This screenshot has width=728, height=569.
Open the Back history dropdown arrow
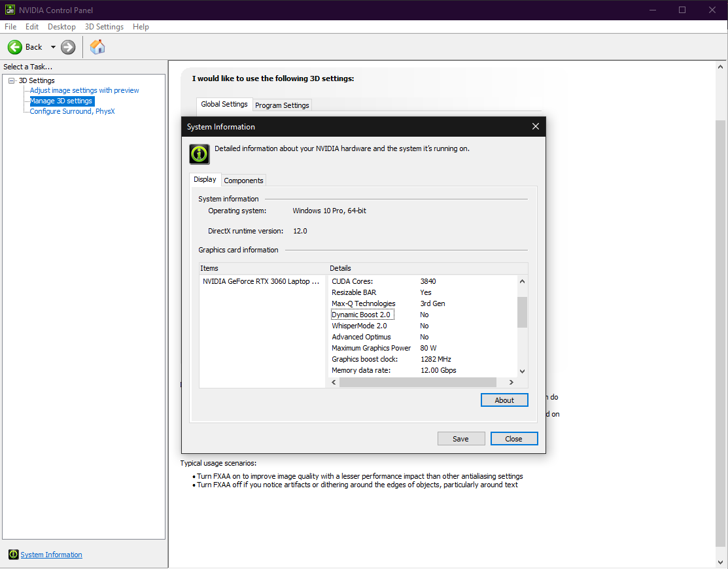click(53, 47)
